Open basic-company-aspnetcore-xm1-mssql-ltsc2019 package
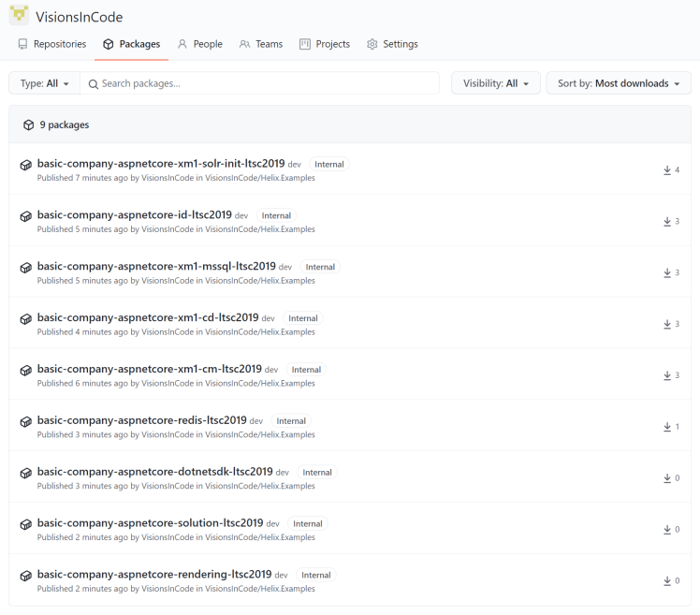This screenshot has height=615, width=700. [156, 266]
